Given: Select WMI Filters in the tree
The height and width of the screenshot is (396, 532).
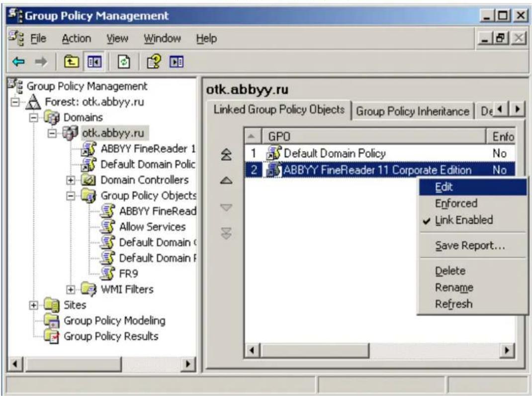Looking at the screenshot, I should pos(127,290).
